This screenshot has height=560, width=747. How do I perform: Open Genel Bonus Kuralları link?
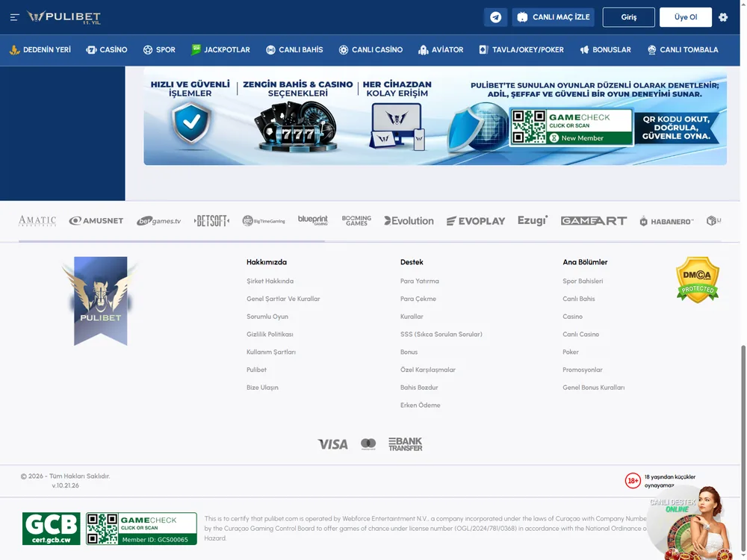pos(594,388)
